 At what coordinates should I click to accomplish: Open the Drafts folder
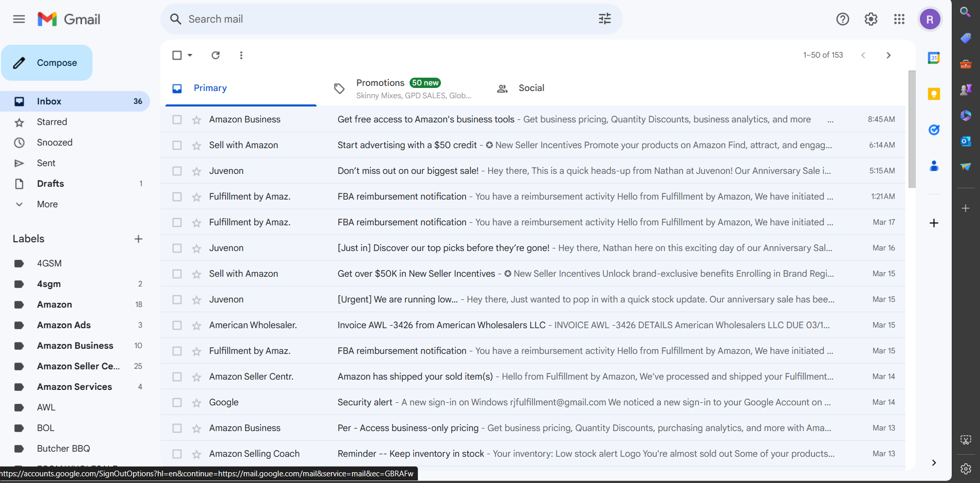click(75, 184)
